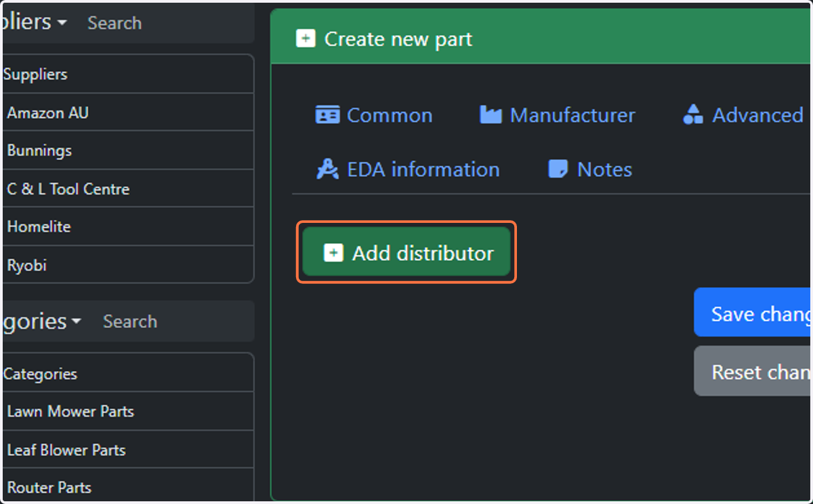Switch to the Manufacturer tab
The width and height of the screenshot is (813, 504).
point(558,115)
